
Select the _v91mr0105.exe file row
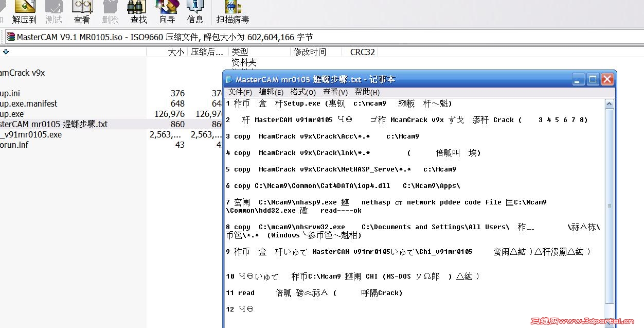tap(112, 134)
